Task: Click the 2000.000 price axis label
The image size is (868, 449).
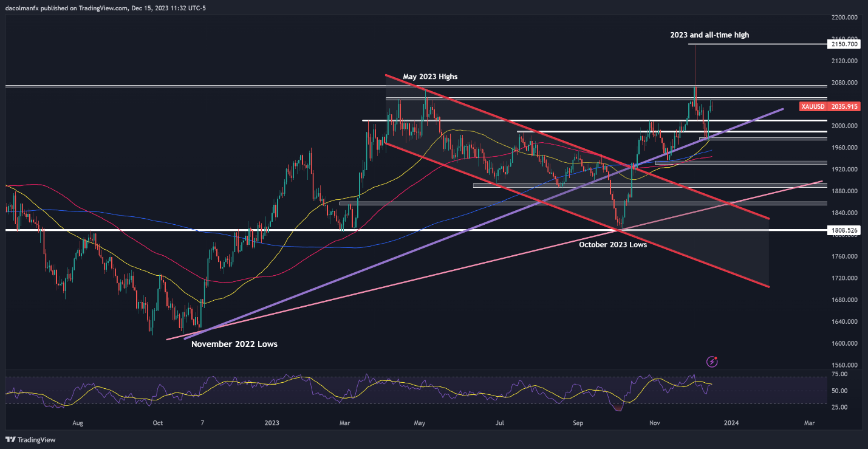Action: 844,126
